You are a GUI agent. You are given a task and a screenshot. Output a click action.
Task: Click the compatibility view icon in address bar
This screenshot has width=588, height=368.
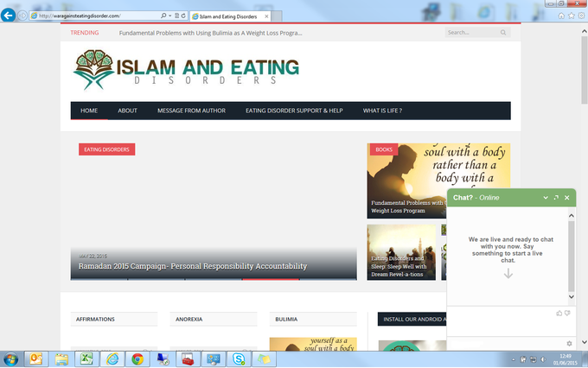point(176,16)
